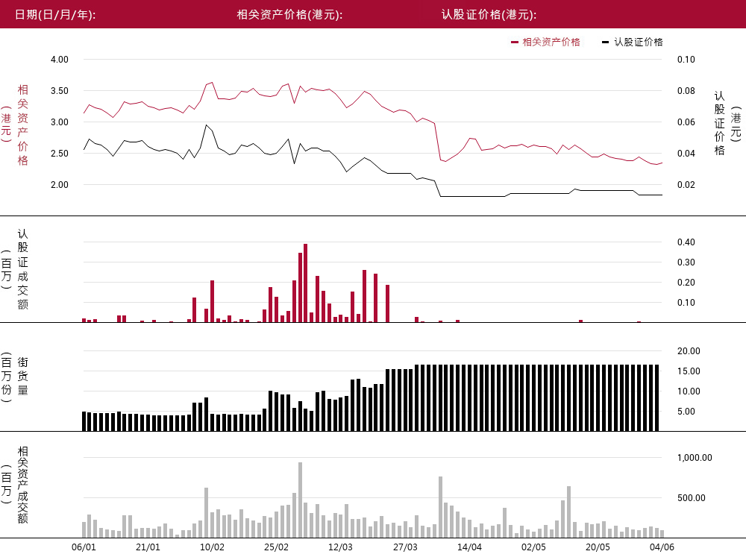Click the 2.50 left axis value
The height and width of the screenshot is (560, 746).
(x=60, y=154)
